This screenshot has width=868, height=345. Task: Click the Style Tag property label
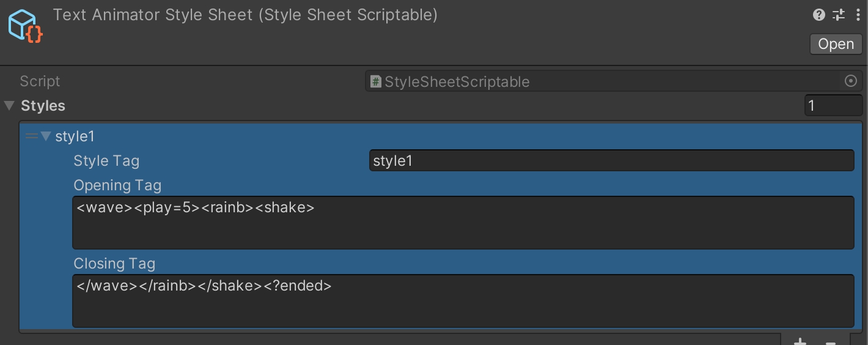point(106,161)
